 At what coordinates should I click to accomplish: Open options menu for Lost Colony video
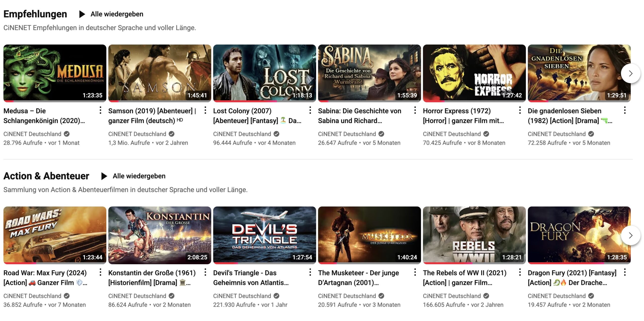click(x=310, y=110)
